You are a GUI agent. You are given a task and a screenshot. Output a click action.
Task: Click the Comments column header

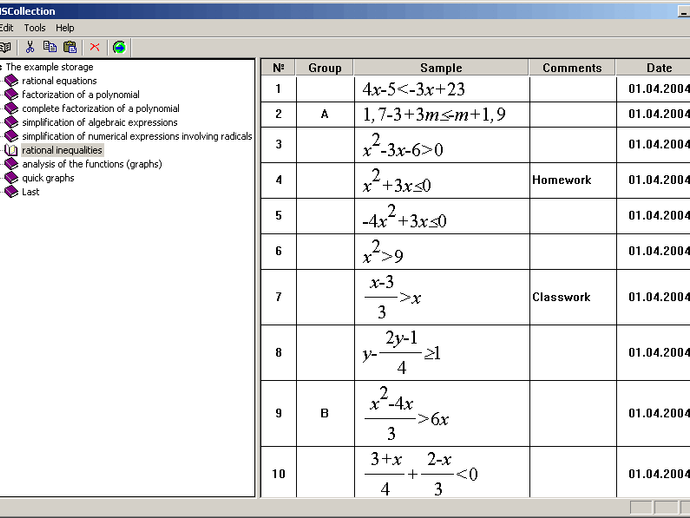click(x=572, y=68)
